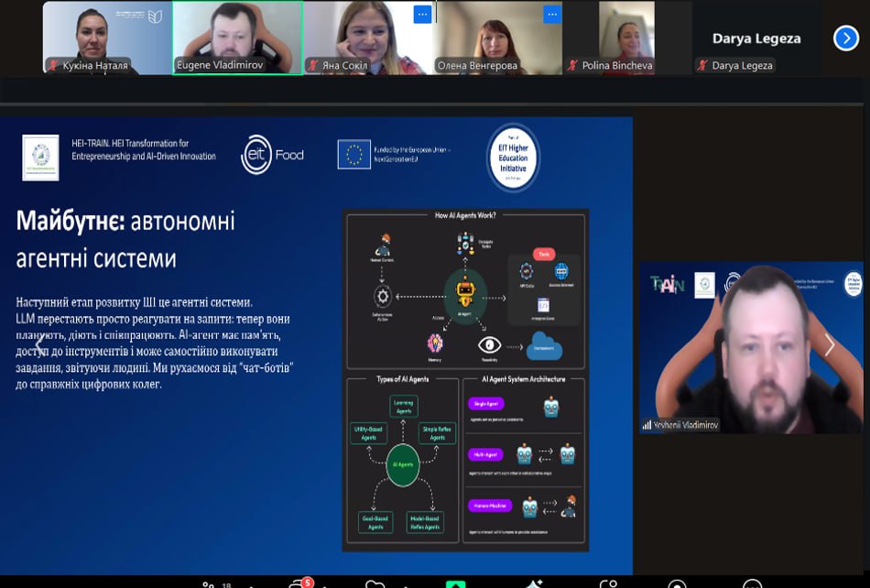Click Polina Bincheva's video thumbnail

pos(627,37)
